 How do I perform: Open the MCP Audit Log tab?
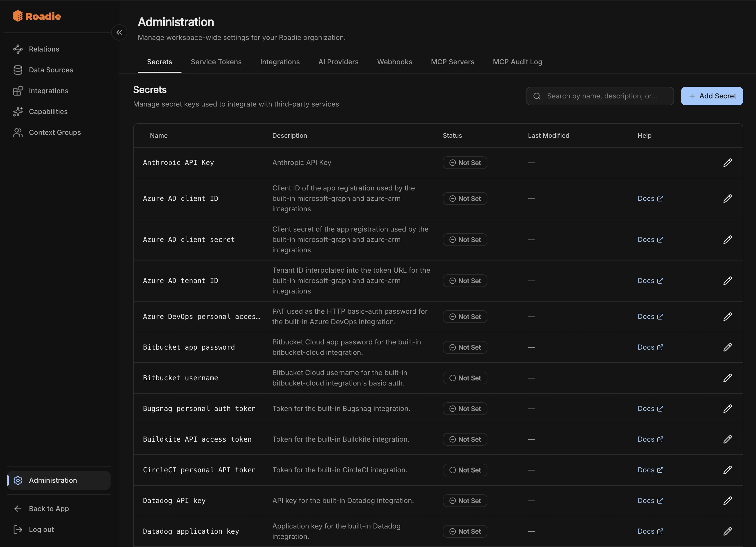(x=517, y=62)
